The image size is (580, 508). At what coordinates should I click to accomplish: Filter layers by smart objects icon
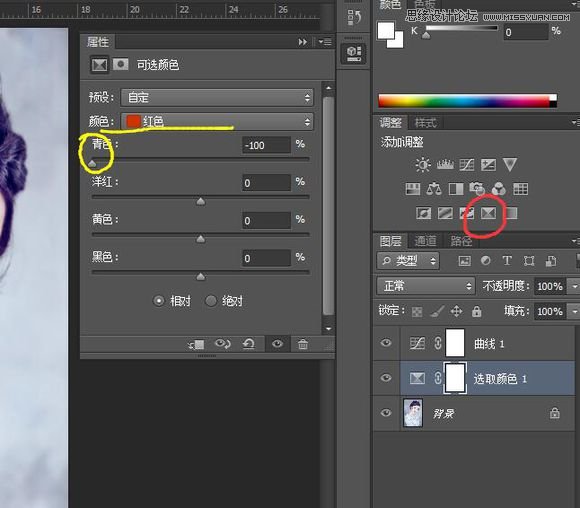point(551,261)
